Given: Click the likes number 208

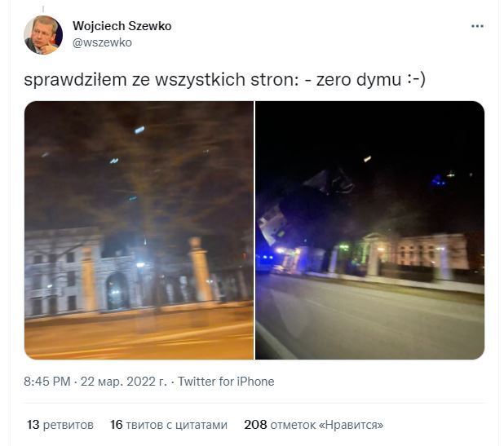Looking at the screenshot, I should coord(255,425).
